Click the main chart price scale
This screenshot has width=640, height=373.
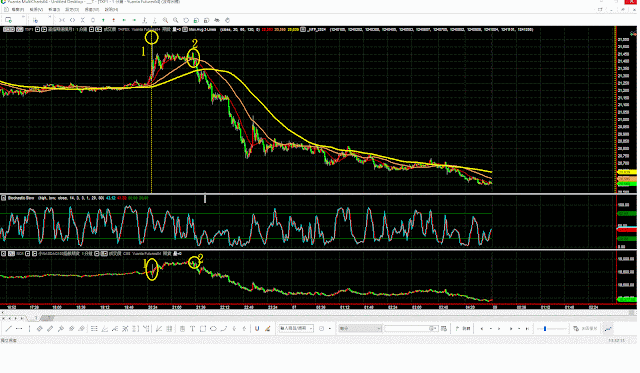tap(627, 109)
